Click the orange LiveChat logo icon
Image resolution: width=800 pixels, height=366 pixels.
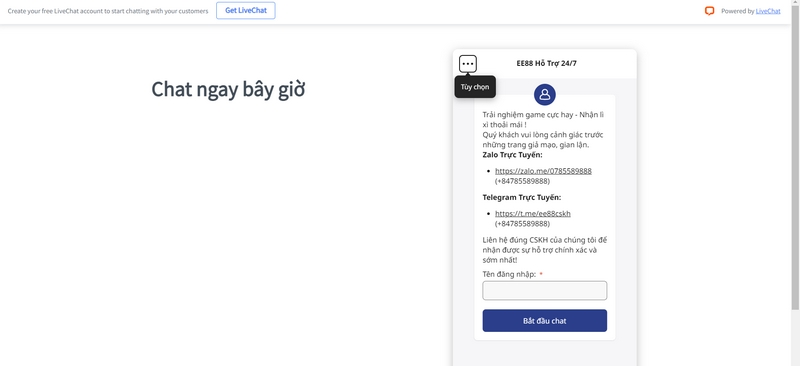[709, 11]
